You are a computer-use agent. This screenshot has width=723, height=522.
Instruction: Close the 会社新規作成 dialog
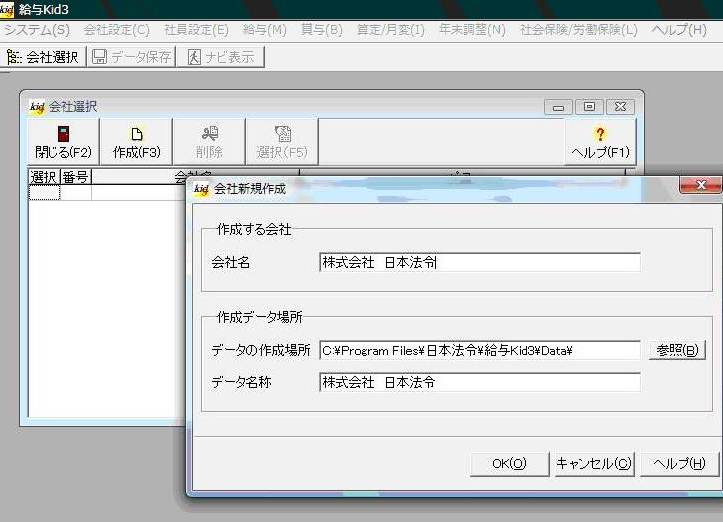(701, 185)
